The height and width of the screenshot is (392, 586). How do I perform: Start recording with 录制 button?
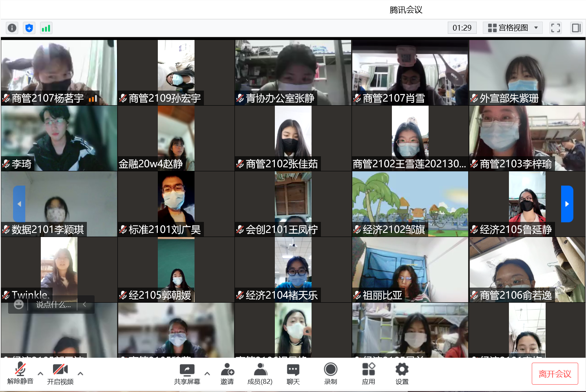[330, 374]
